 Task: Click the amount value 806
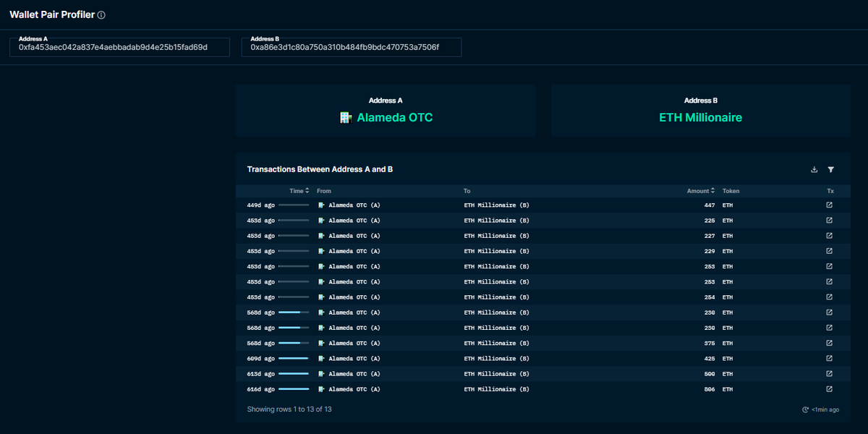(709, 389)
